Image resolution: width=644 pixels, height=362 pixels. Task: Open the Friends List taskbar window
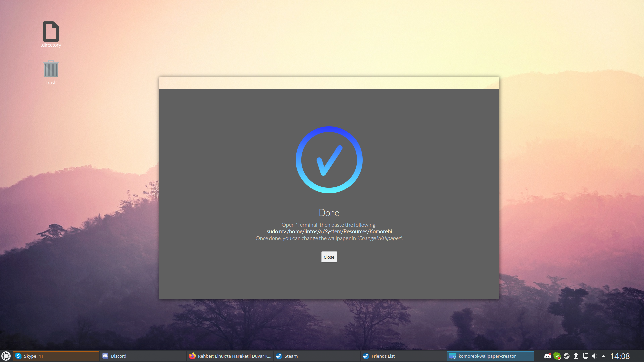click(x=404, y=356)
